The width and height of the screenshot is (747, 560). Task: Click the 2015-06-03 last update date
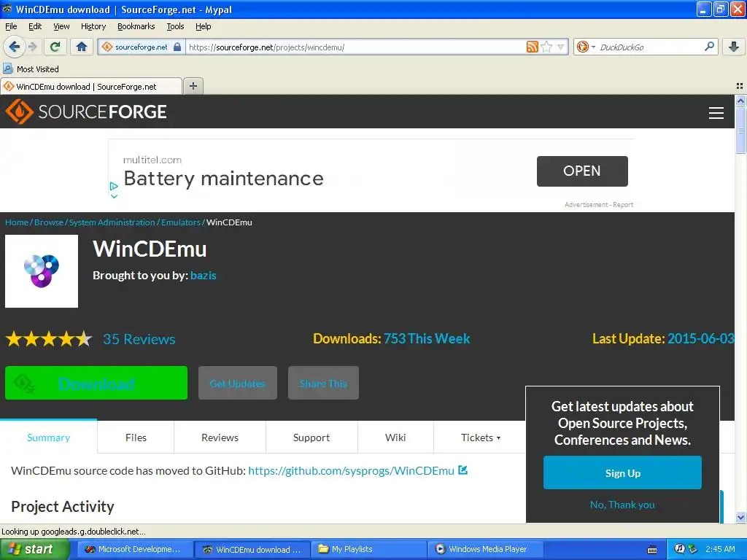(x=700, y=338)
